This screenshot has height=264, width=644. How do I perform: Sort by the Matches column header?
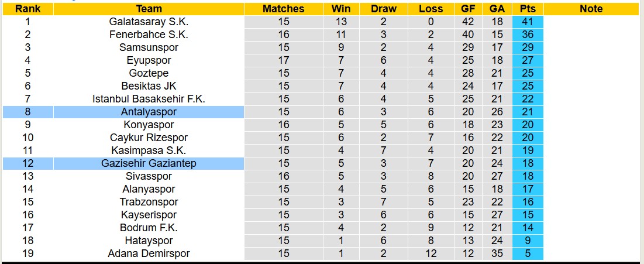coord(284,9)
